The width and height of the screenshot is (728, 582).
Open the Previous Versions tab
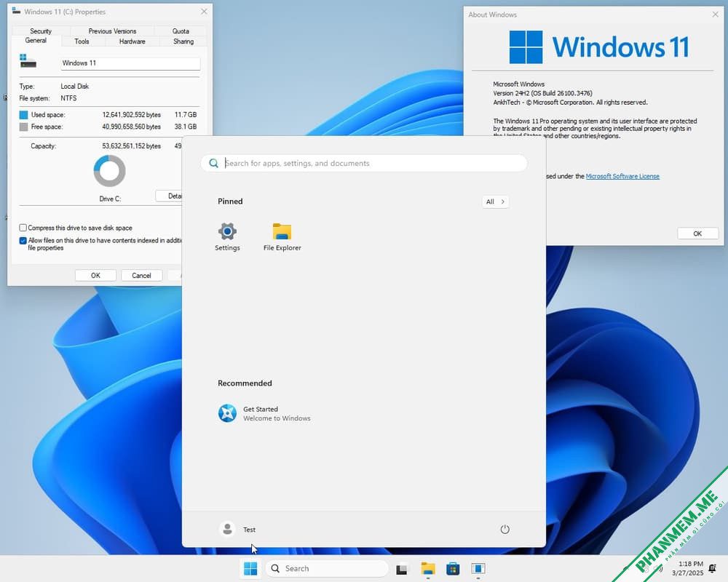(112, 31)
